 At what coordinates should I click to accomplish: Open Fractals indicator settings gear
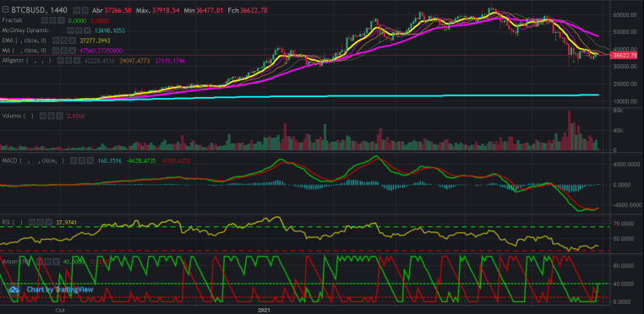tap(52, 20)
